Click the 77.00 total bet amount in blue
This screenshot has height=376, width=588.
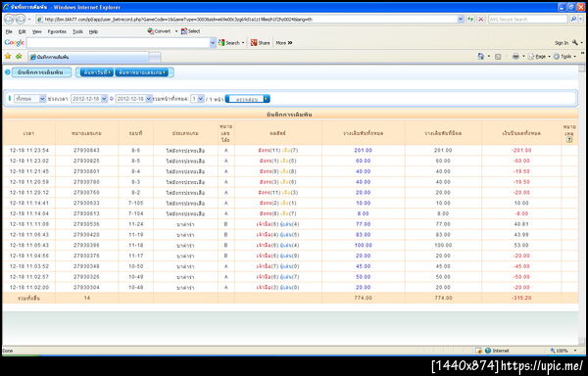point(363,224)
